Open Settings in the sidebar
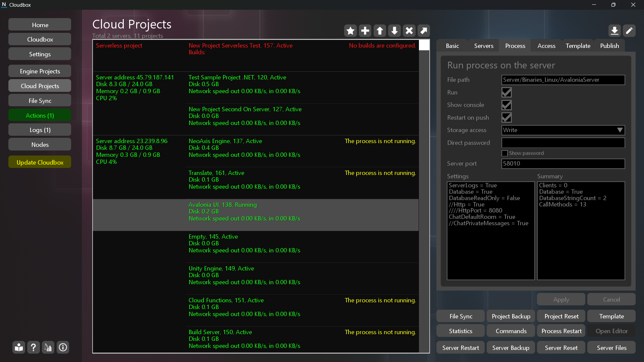This screenshot has width=644, height=362. coord(40,54)
